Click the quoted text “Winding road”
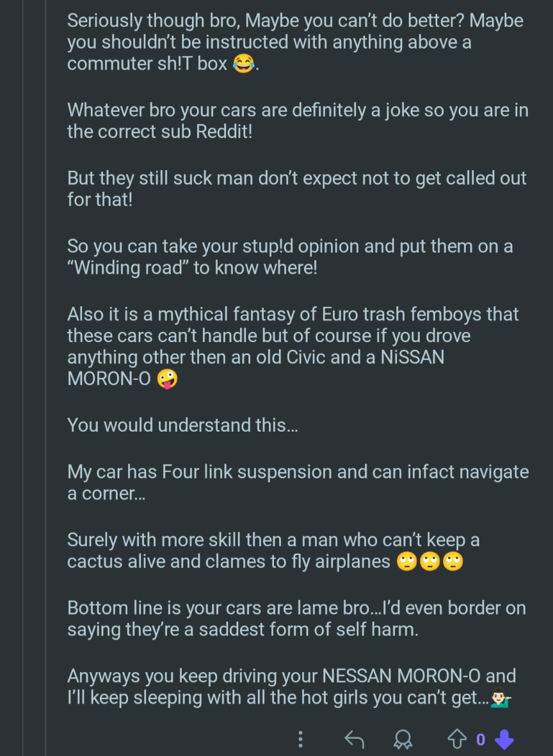 [127, 267]
